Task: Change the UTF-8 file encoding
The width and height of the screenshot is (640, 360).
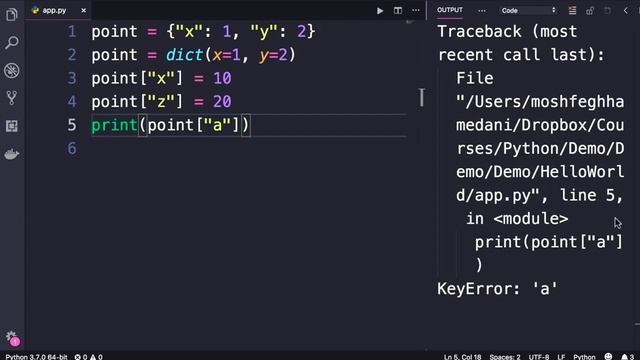Action: [x=539, y=357]
